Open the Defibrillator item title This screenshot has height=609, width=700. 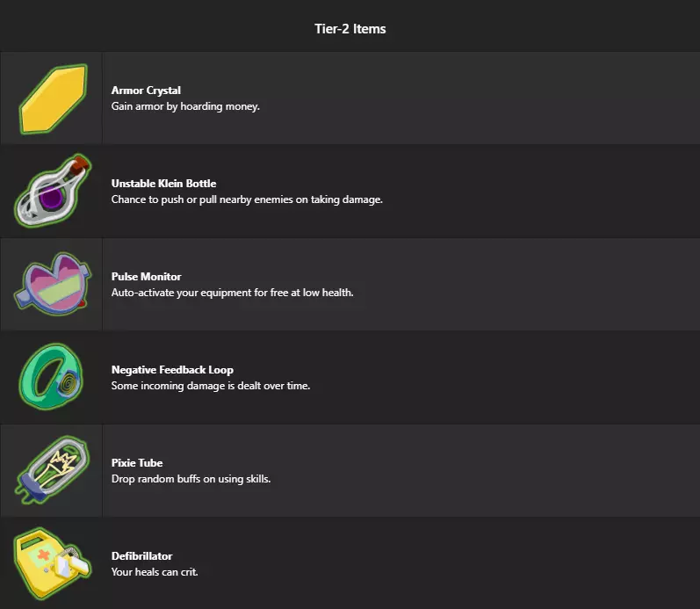click(x=141, y=556)
